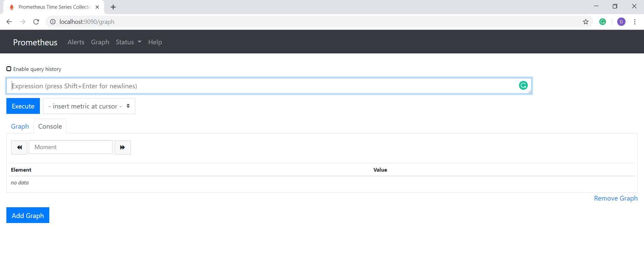Enable query history checkbox
644x264 pixels.
pyautogui.click(x=9, y=69)
